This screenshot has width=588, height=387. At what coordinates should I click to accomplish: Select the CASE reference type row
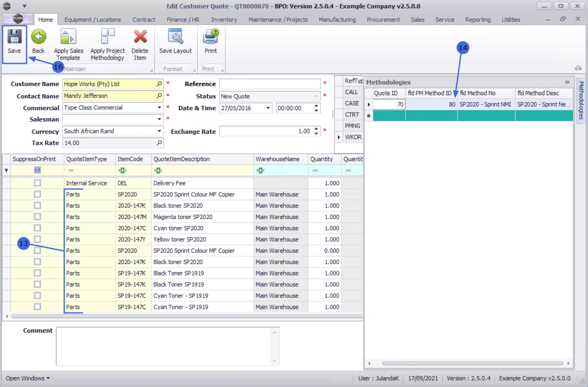tap(352, 103)
